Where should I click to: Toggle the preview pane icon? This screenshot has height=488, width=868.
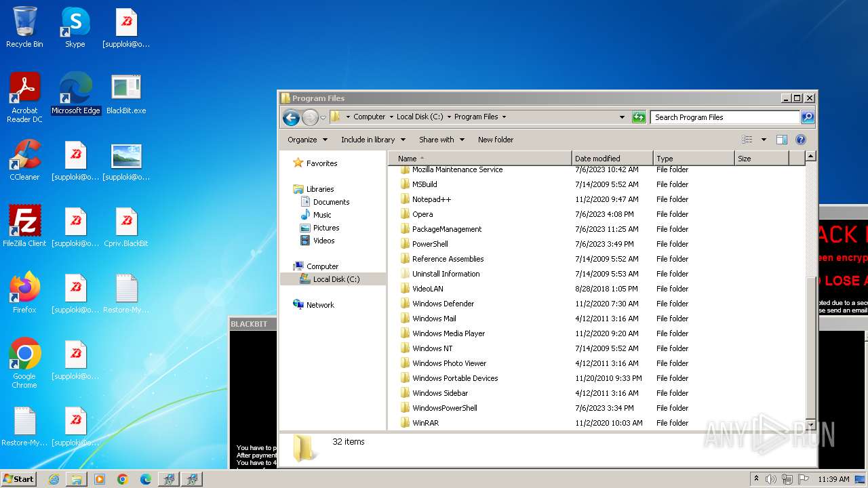782,140
